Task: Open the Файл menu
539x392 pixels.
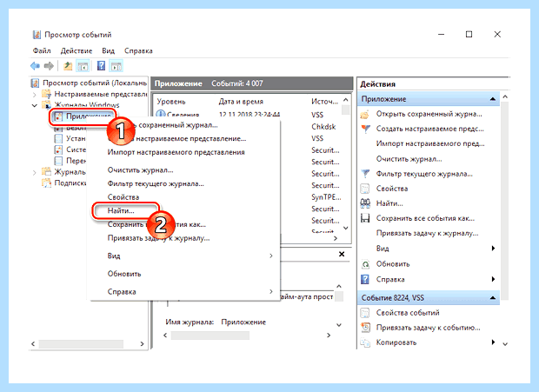Action: 42,50
